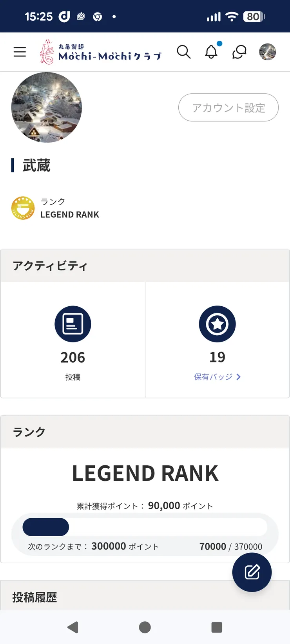
Task: Tap the posts icon above 206
Action: [x=72, y=324]
